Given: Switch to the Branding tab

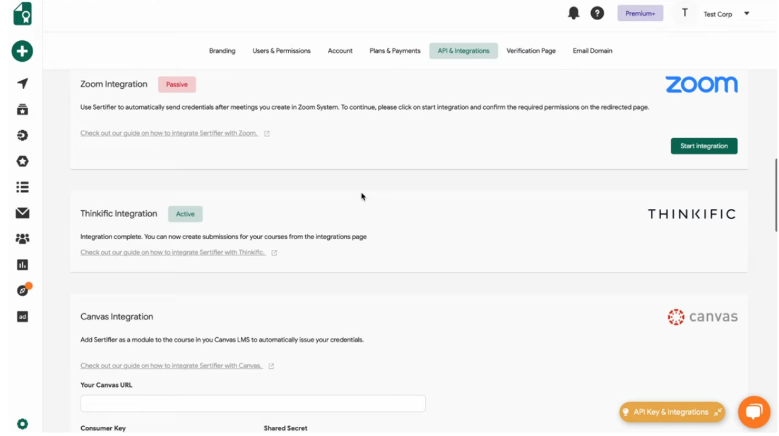Looking at the screenshot, I should coord(222,51).
